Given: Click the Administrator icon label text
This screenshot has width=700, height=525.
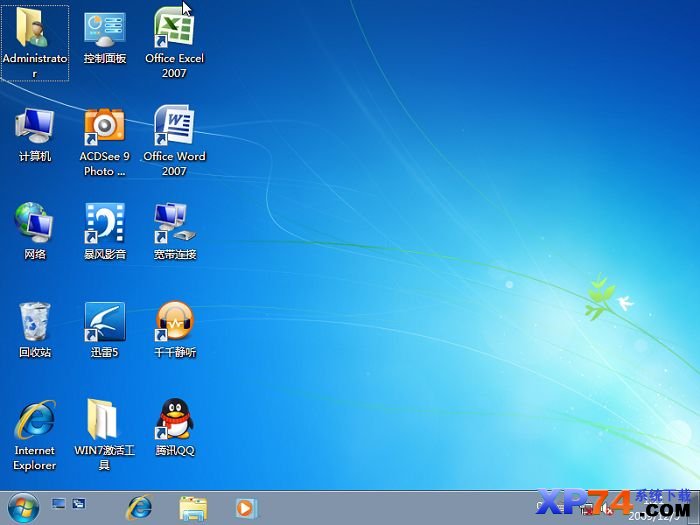Looking at the screenshot, I should [x=35, y=65].
